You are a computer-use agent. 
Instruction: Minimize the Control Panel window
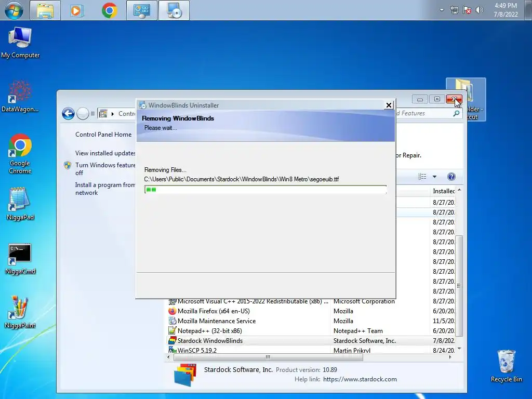click(x=420, y=99)
